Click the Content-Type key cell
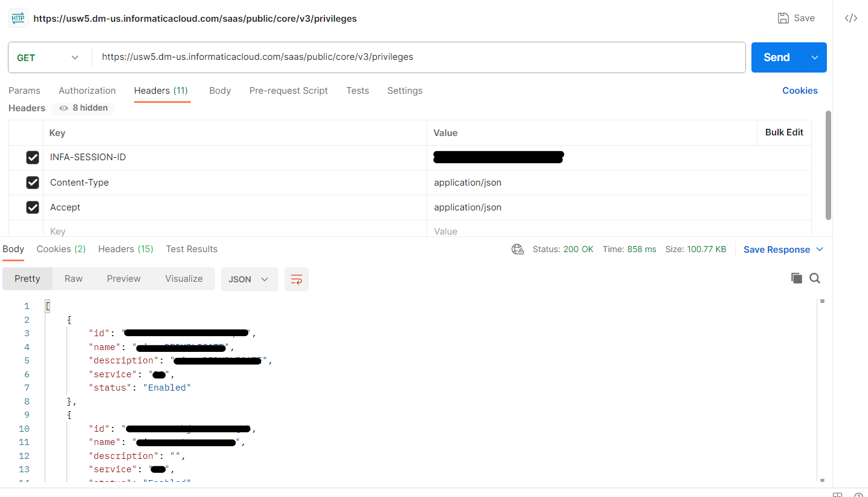 [x=234, y=183]
